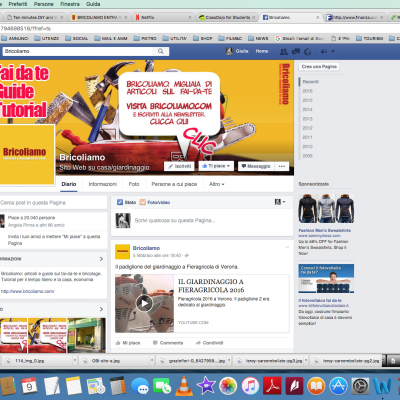Launch the Photos app from the Dock
The image size is (400, 400).
tap(228, 386)
